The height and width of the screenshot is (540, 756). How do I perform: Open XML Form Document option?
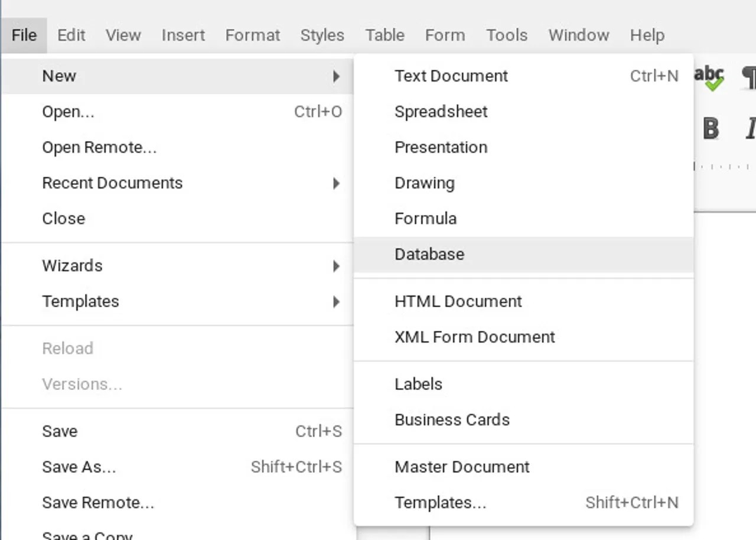coord(474,337)
